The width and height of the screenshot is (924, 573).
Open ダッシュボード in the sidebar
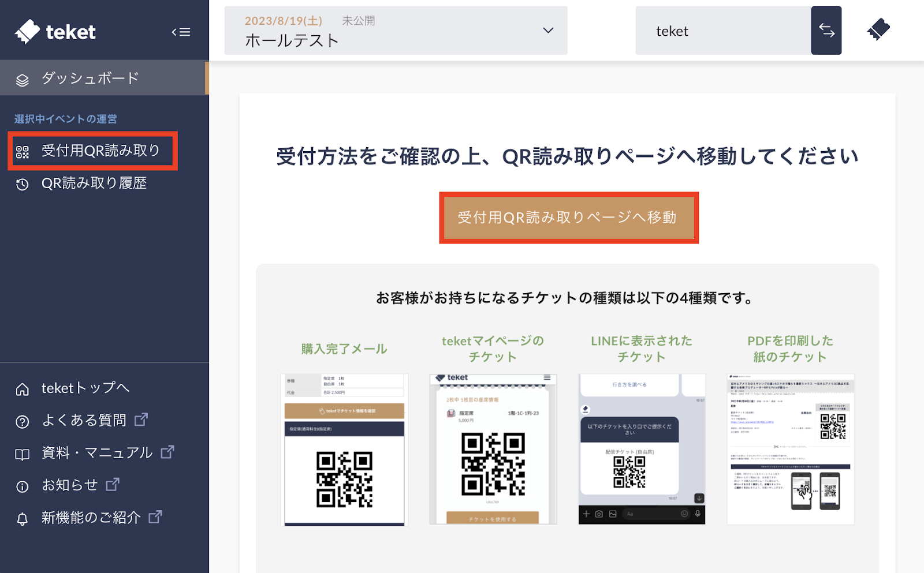click(x=104, y=78)
